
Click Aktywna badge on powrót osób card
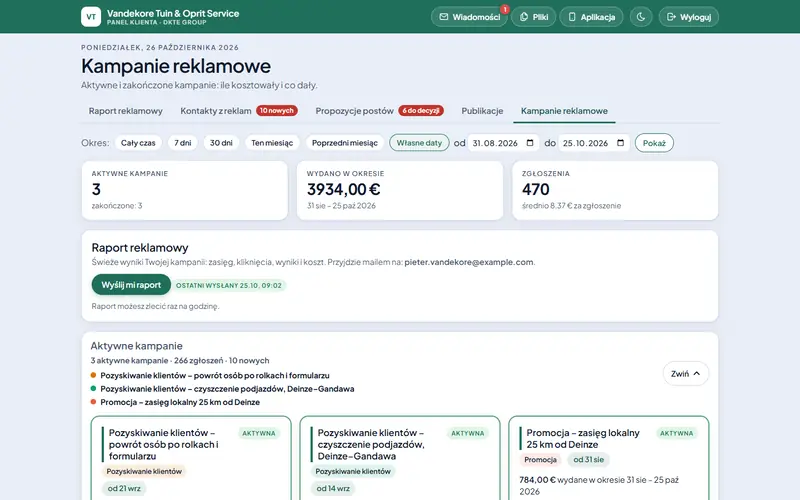259,433
